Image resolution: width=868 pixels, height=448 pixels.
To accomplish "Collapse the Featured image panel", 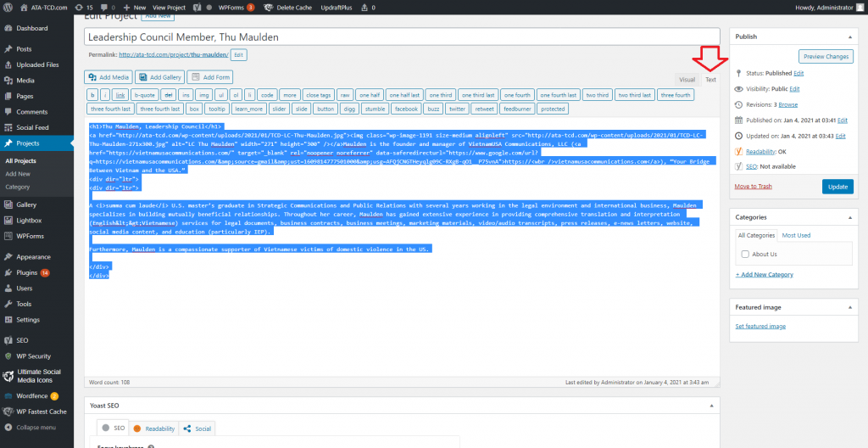I will [851, 307].
